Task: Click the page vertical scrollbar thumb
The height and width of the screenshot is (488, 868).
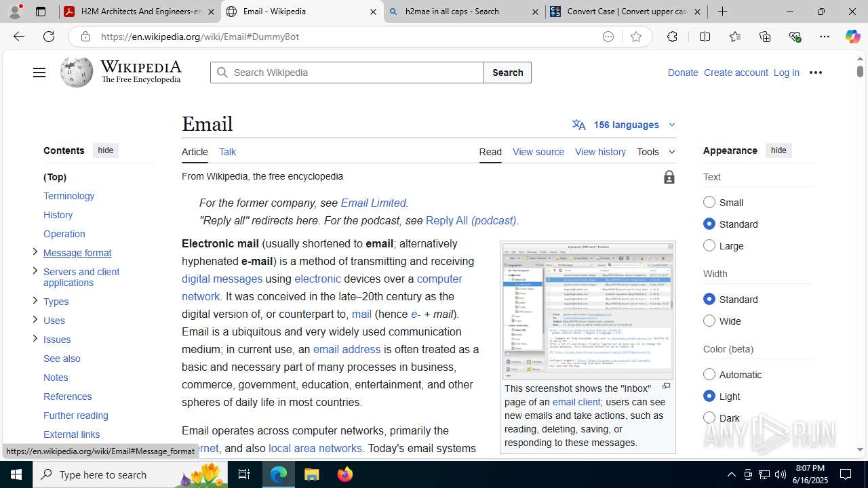Action: click(x=860, y=70)
